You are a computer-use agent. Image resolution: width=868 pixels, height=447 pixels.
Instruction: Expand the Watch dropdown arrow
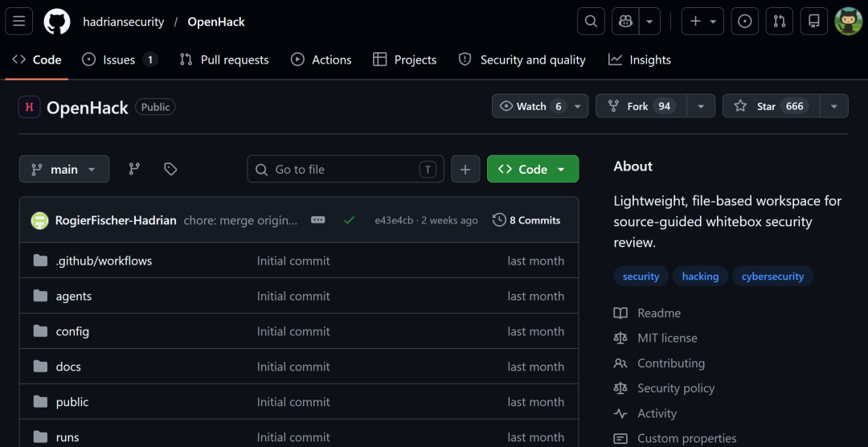point(577,106)
